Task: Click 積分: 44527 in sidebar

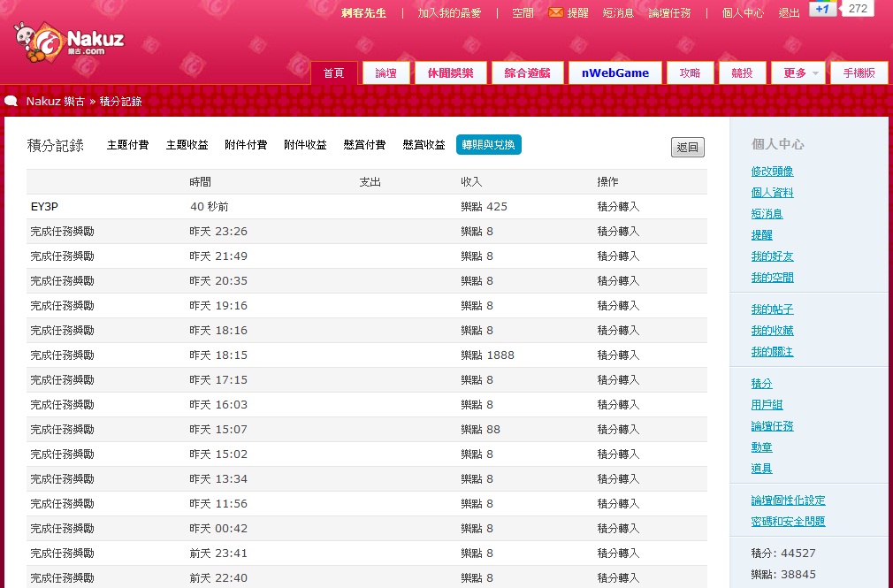Action: (783, 554)
